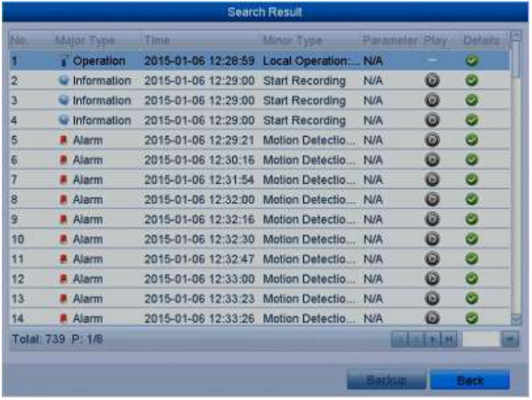Go to first page of results

pyautogui.click(x=400, y=339)
